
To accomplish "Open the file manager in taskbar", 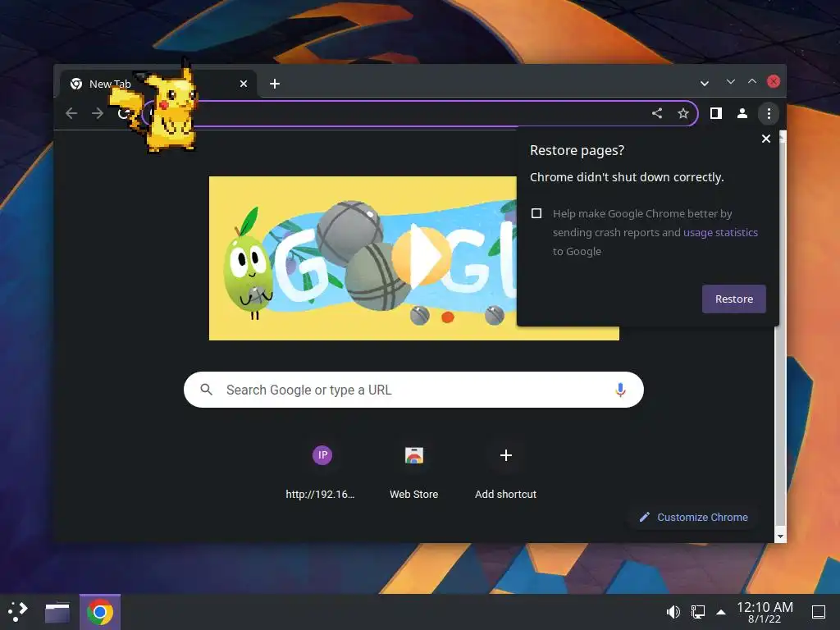I will (57, 612).
